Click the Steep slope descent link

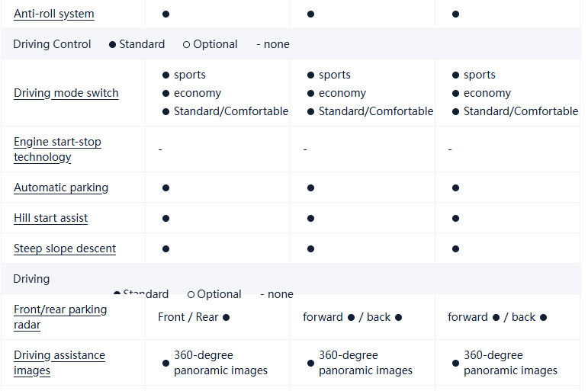(x=65, y=248)
